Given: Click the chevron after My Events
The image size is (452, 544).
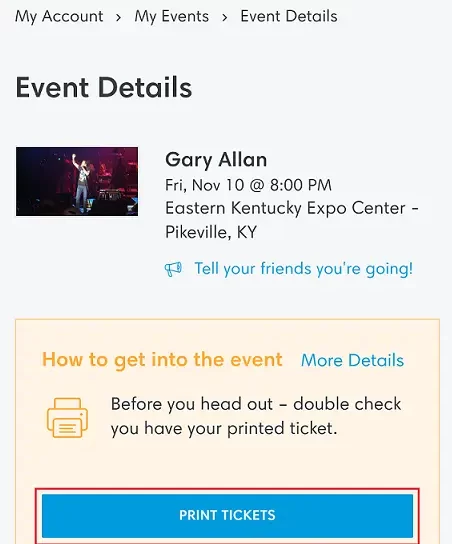Looking at the screenshot, I should (x=225, y=17).
